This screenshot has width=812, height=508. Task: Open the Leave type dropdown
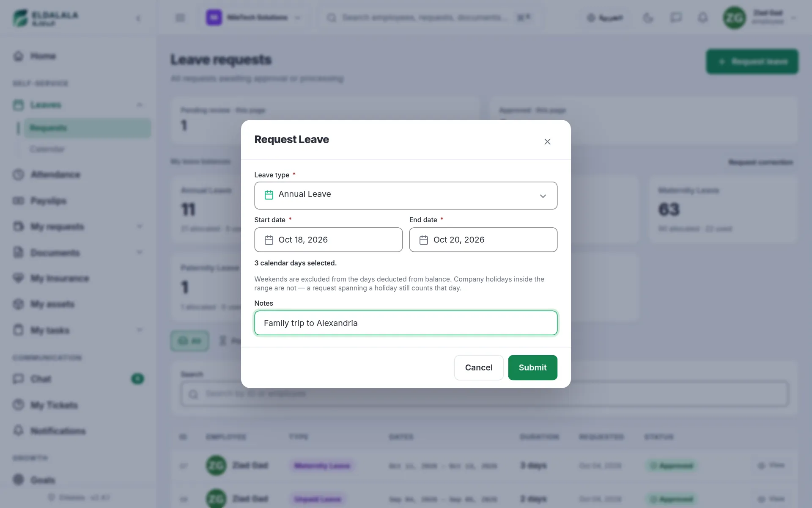coord(406,195)
